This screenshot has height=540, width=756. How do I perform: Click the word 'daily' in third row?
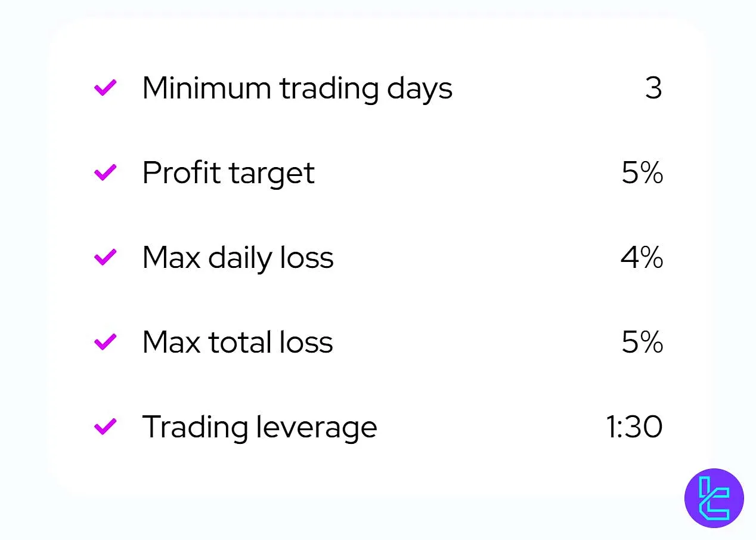click(x=237, y=259)
